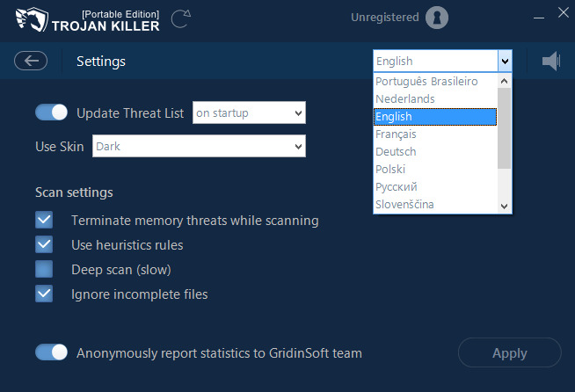Enable Deep scan (slow) checkbox
This screenshot has height=392, width=575.
(x=44, y=269)
